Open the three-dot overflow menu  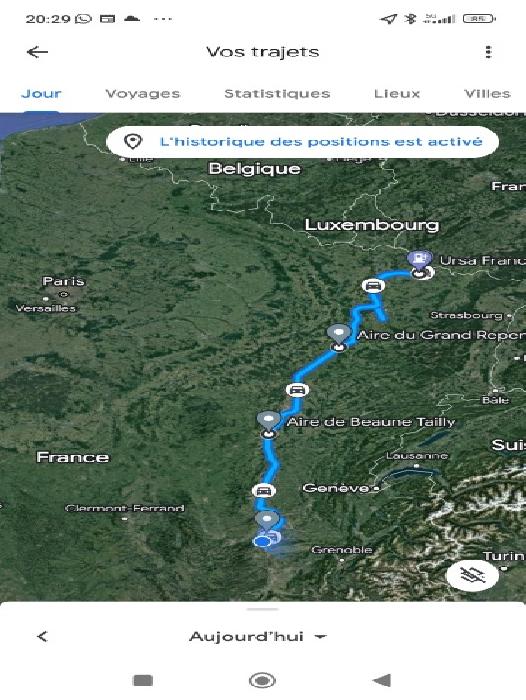coord(488,52)
